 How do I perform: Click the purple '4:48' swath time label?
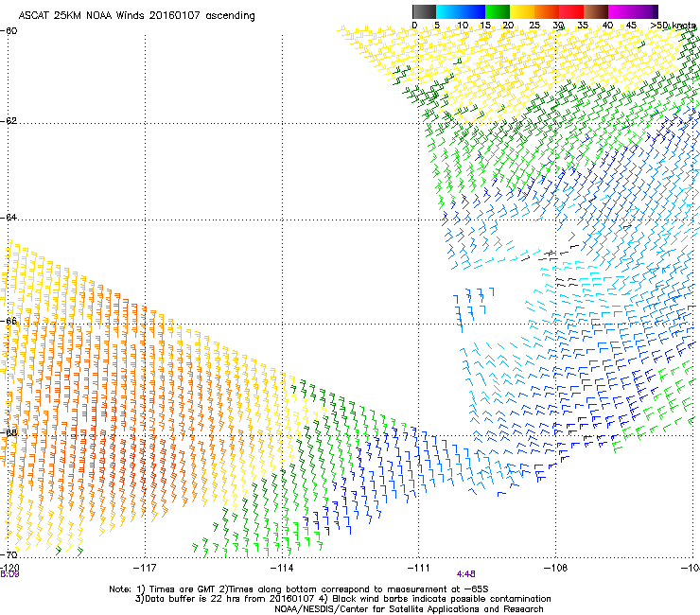click(465, 574)
